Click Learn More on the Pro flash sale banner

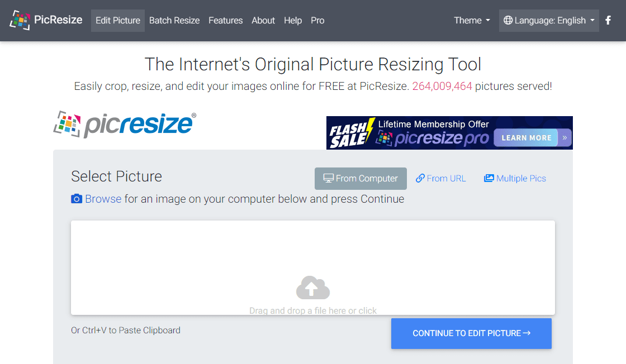point(526,137)
